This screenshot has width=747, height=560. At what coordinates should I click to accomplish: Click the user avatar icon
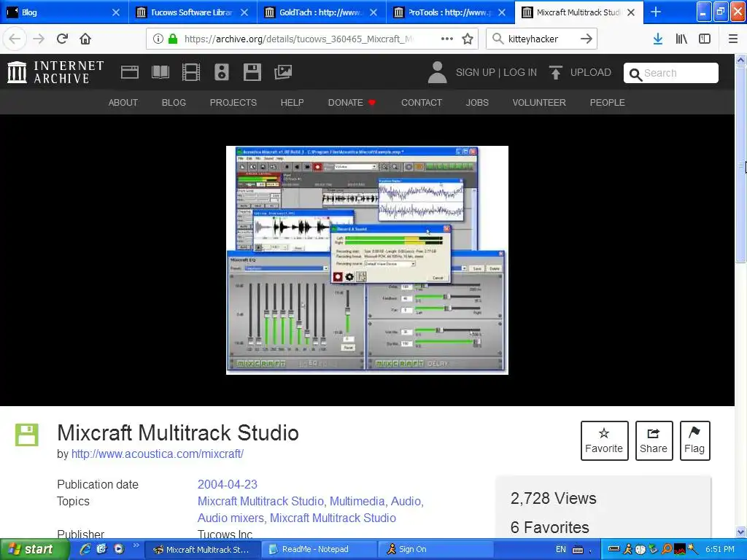click(438, 72)
